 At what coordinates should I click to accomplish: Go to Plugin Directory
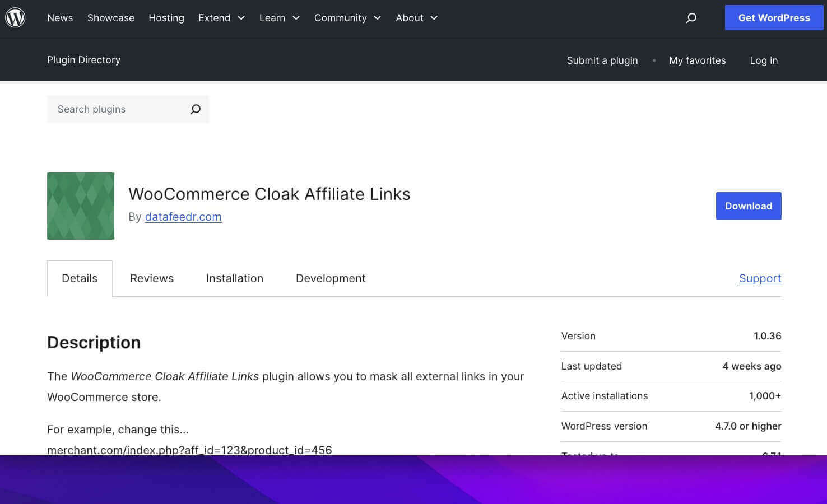(83, 60)
